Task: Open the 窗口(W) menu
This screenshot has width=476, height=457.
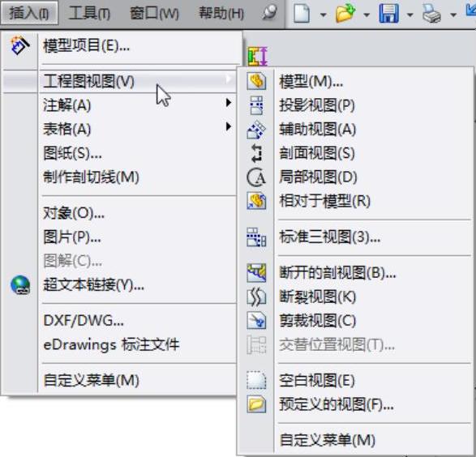Action: click(155, 13)
